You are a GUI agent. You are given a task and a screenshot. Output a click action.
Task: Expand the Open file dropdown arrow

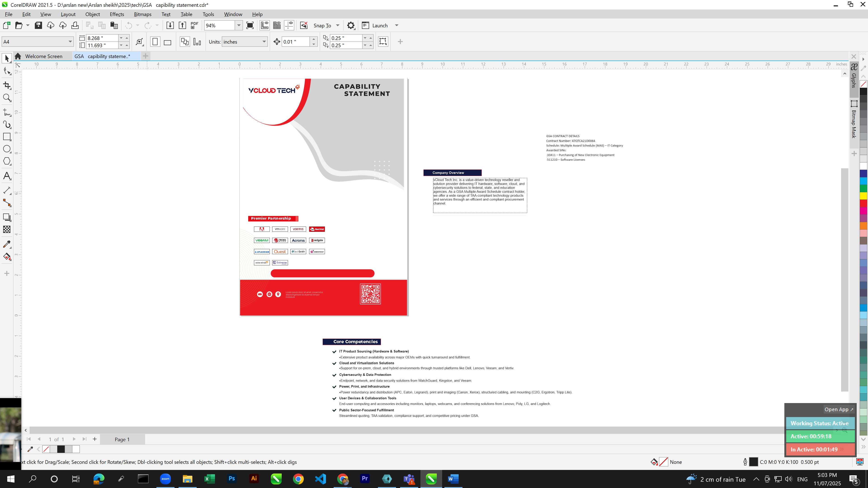(28, 25)
